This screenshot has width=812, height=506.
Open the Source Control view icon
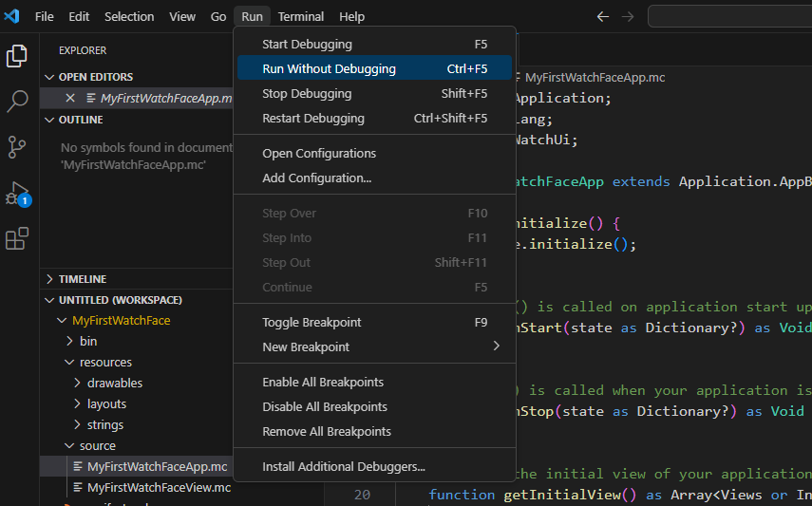tap(17, 147)
